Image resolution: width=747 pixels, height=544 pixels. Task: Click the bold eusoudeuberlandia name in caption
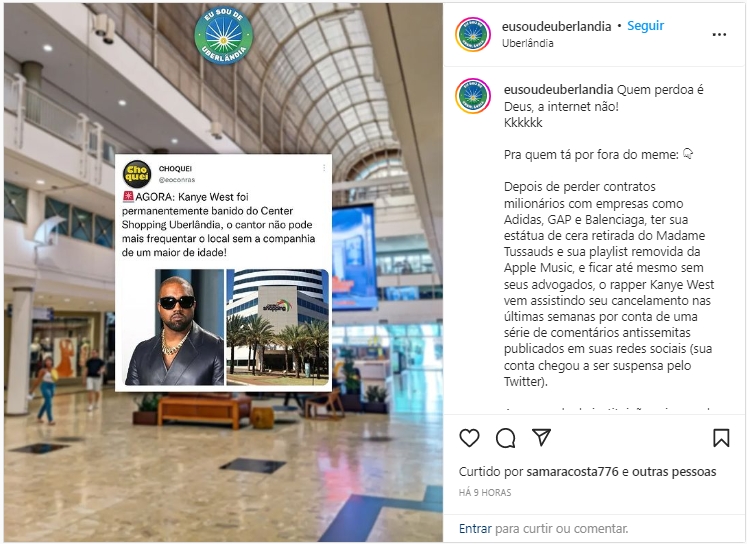click(558, 90)
